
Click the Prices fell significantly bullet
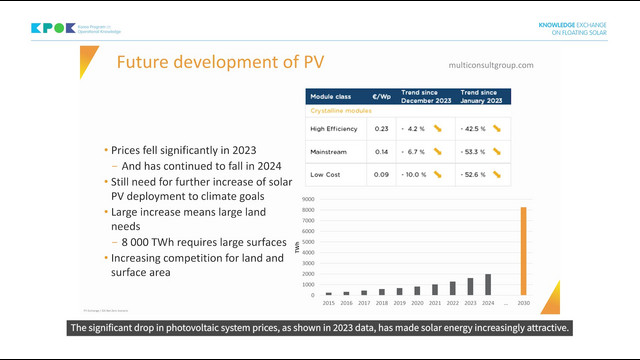183,150
